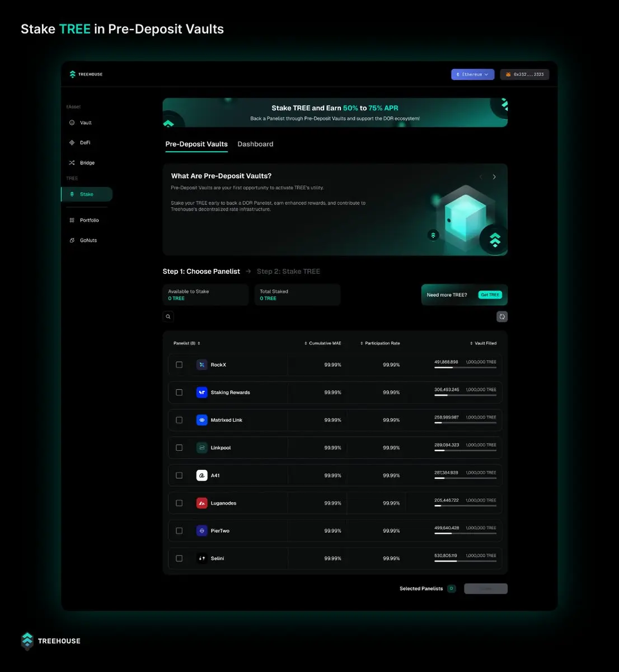Click the Staking Rewards logo icon
This screenshot has height=672, width=619.
(202, 393)
